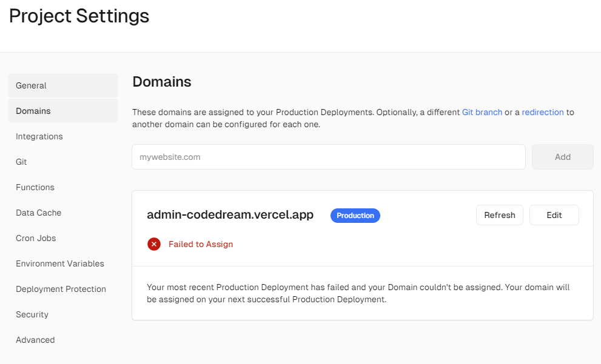Follow the Git branch link
Image resolution: width=601 pixels, height=364 pixels.
tap(482, 112)
